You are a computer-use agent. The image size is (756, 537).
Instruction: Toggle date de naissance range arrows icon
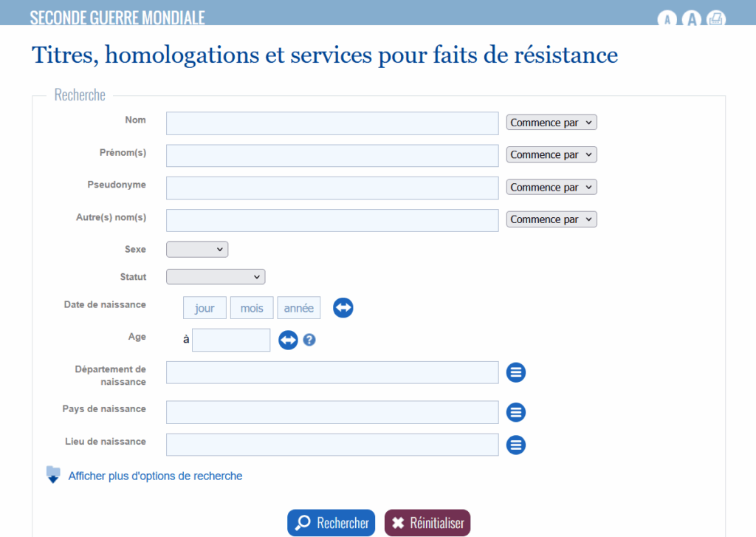343,308
